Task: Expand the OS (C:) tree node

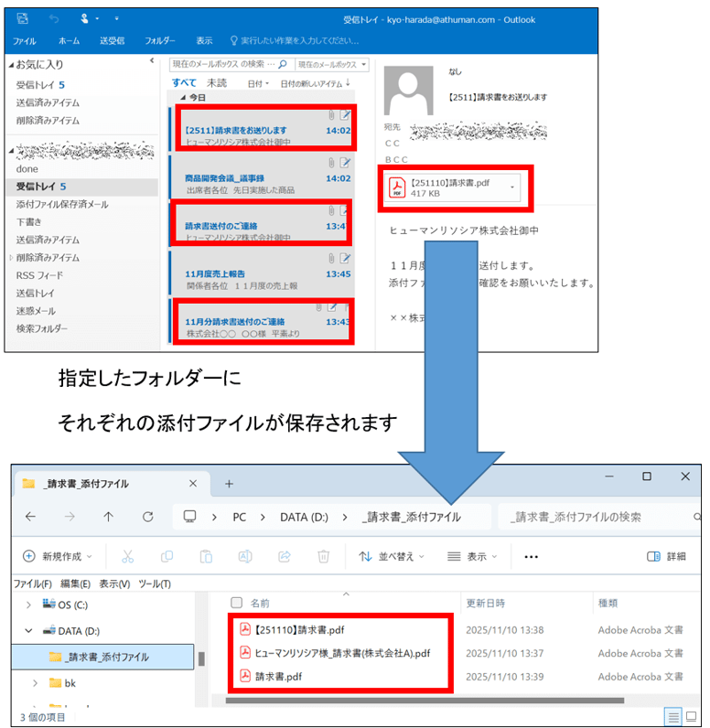Action: [28, 605]
